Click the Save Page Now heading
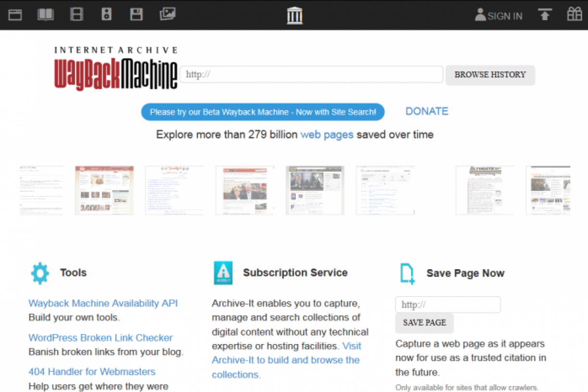588x392 pixels. tap(465, 273)
